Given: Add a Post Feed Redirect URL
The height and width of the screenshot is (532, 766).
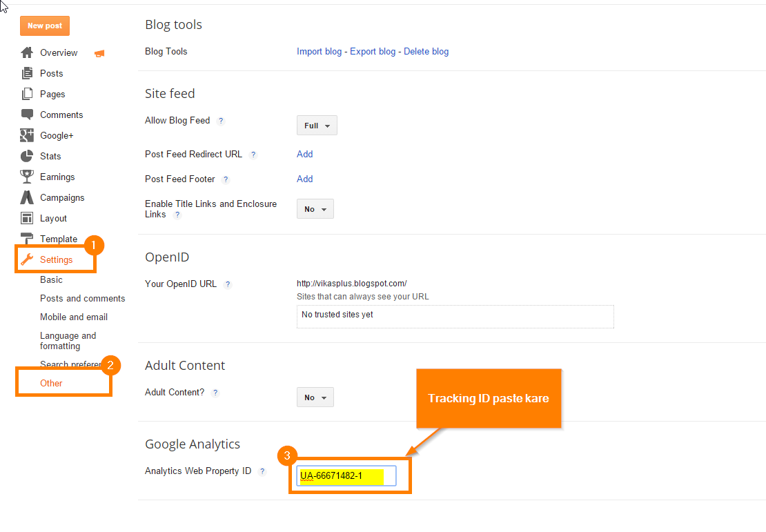Looking at the screenshot, I should click(x=305, y=154).
